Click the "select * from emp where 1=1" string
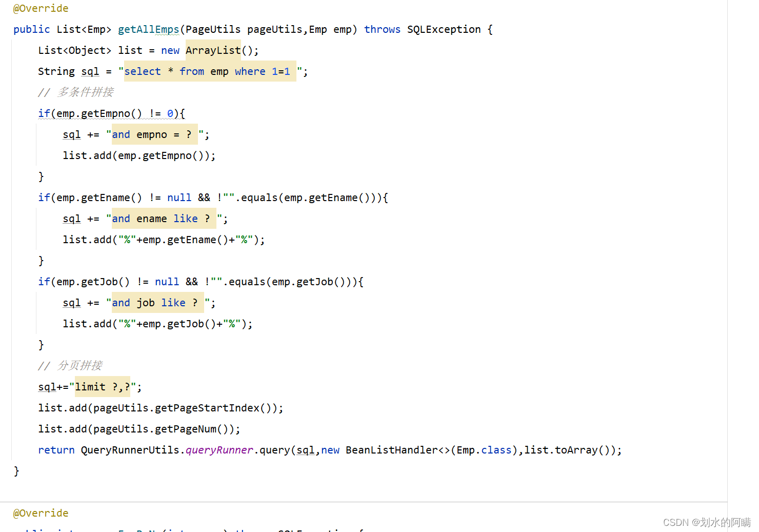Screen dimensions: 759x532 click(x=210, y=71)
